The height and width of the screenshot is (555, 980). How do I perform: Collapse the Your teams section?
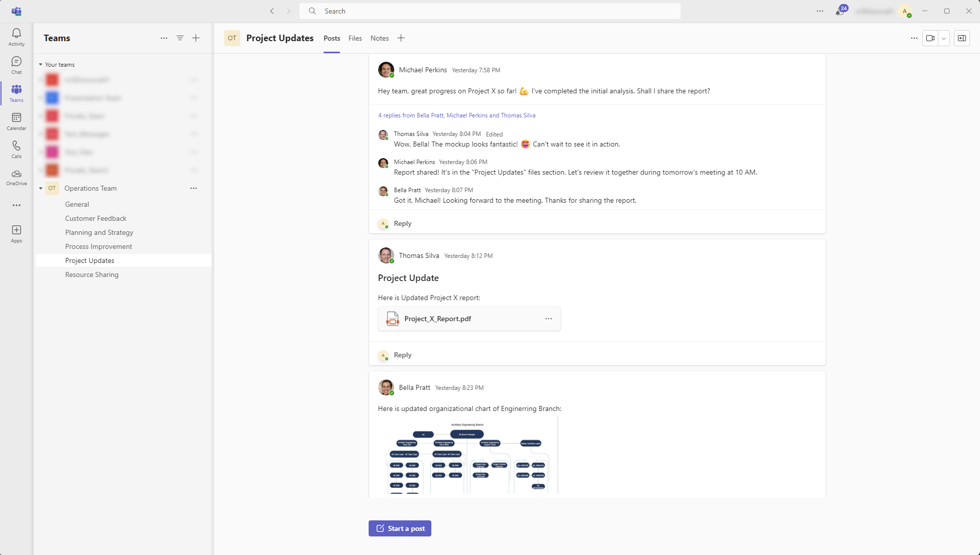click(x=41, y=65)
